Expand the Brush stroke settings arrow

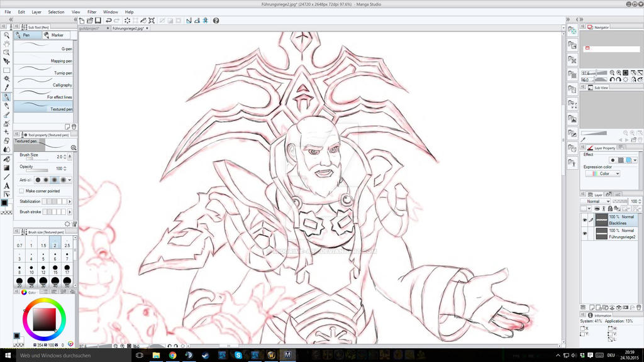click(x=70, y=212)
